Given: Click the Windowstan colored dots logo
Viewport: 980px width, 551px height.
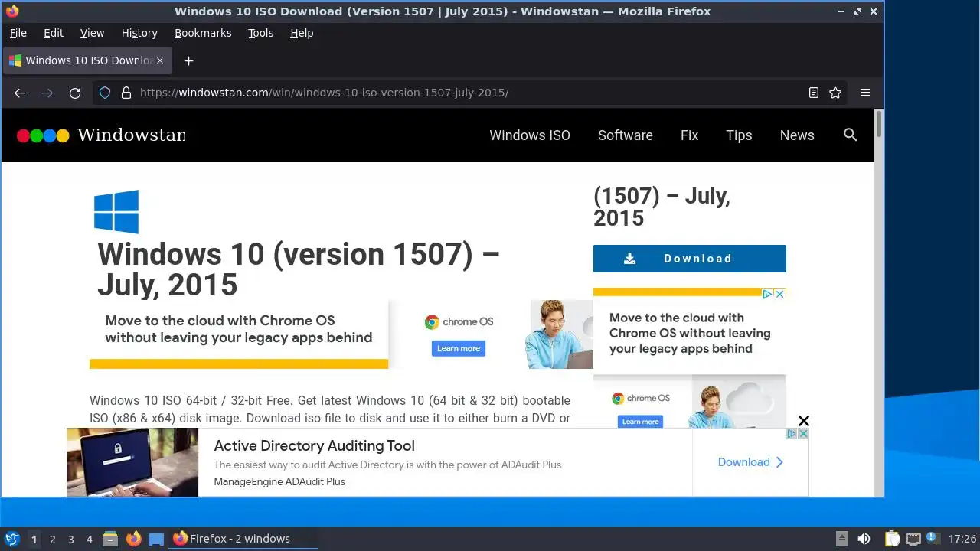Looking at the screenshot, I should click(43, 135).
